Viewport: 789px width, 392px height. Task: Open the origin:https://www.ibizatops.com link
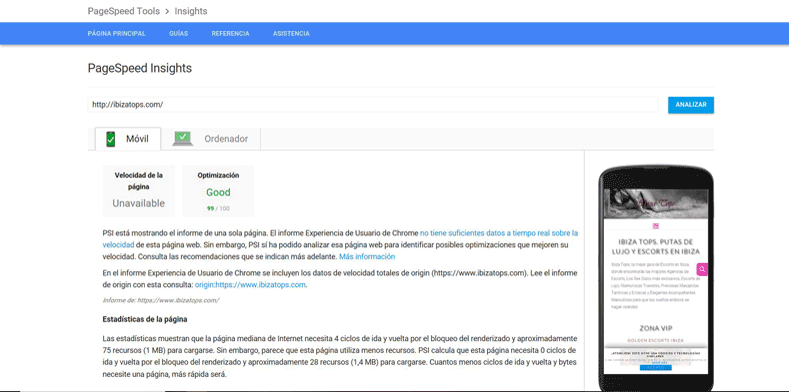click(x=250, y=285)
